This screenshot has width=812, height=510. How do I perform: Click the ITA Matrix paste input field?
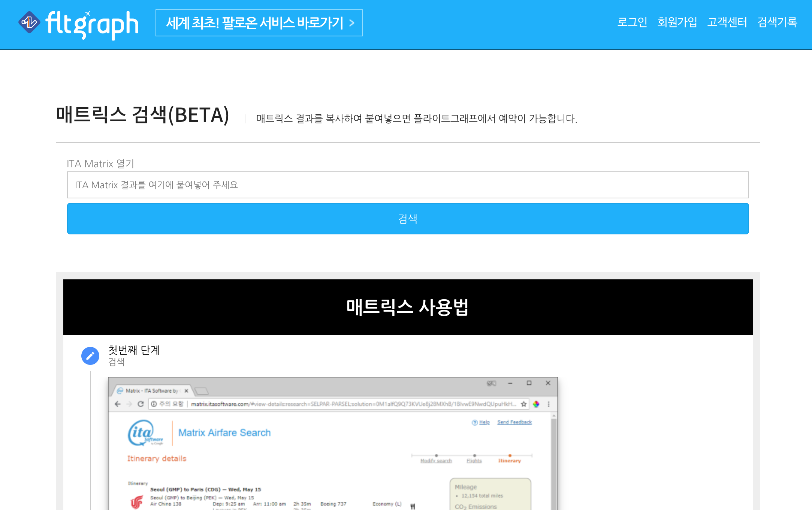tap(407, 185)
